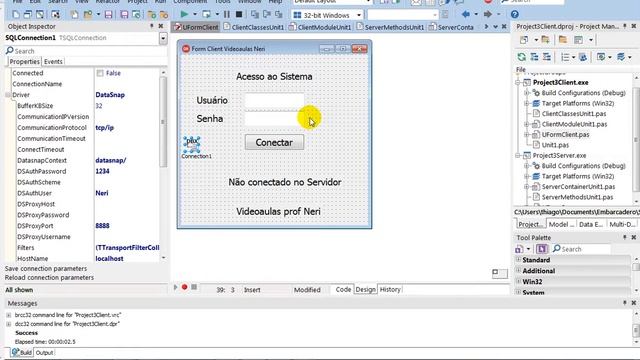The width and height of the screenshot is (640, 360).
Task: Toggle the Connected property checkbox
Action: (x=100, y=73)
